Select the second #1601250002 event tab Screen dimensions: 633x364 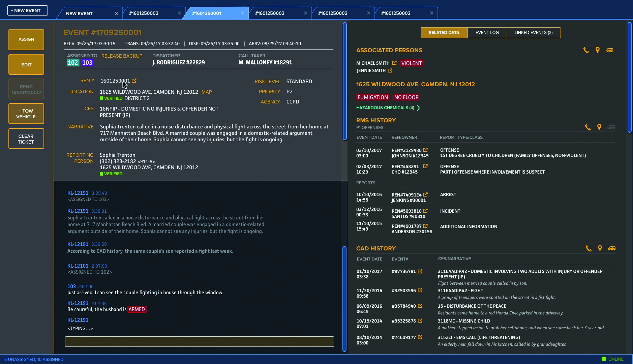(270, 13)
